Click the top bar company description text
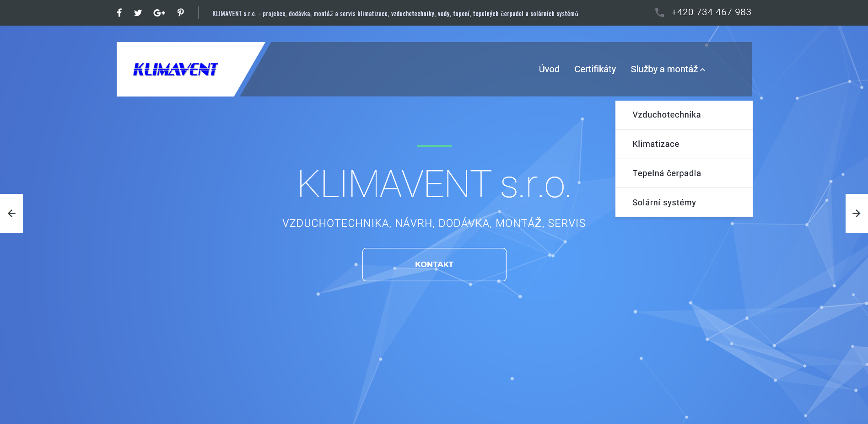 click(x=395, y=14)
